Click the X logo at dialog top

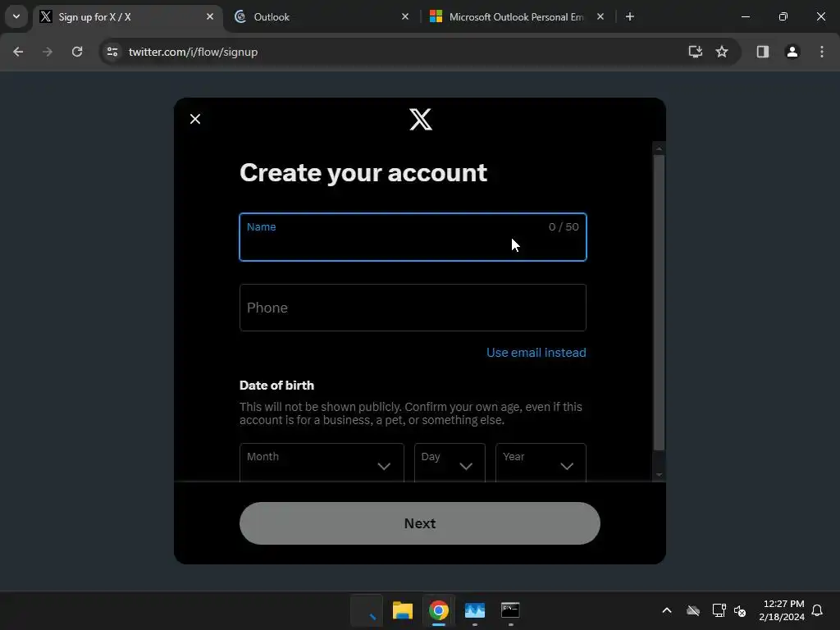pos(421,120)
